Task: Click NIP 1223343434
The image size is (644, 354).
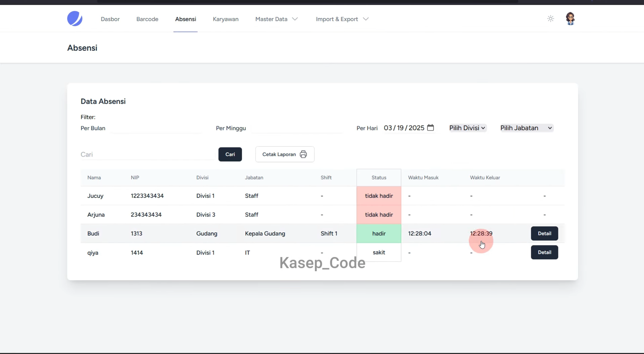Action: (147, 196)
